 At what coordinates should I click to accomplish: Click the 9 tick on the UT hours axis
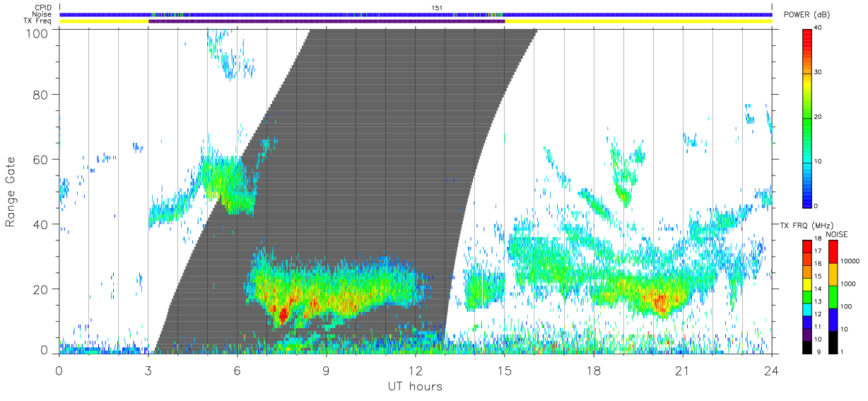[x=327, y=371]
